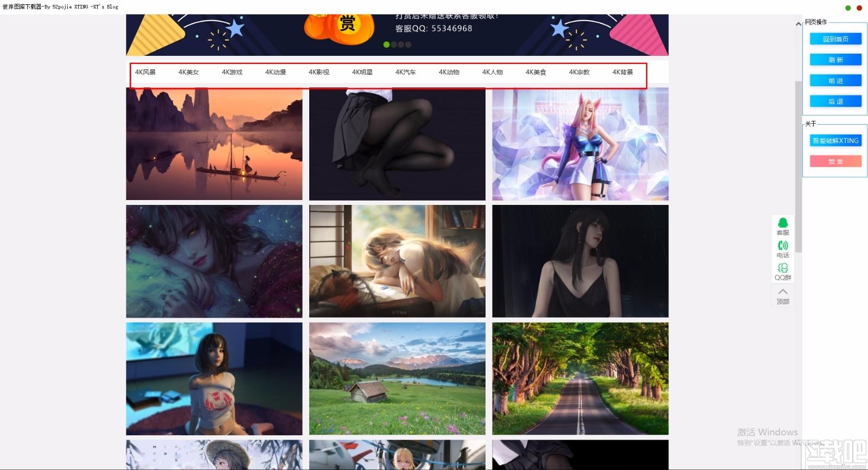Click the green dot at the window's top right

[x=848, y=8]
